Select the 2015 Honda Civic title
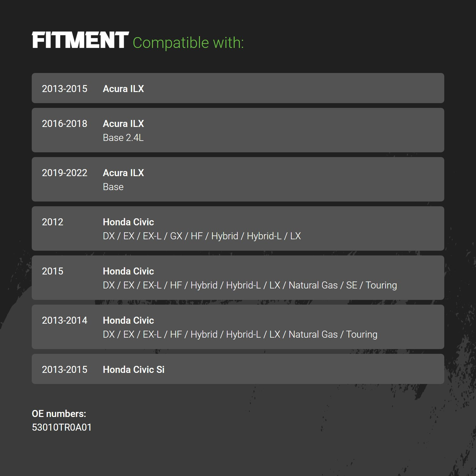Screen dimensions: 476x476 (128, 271)
